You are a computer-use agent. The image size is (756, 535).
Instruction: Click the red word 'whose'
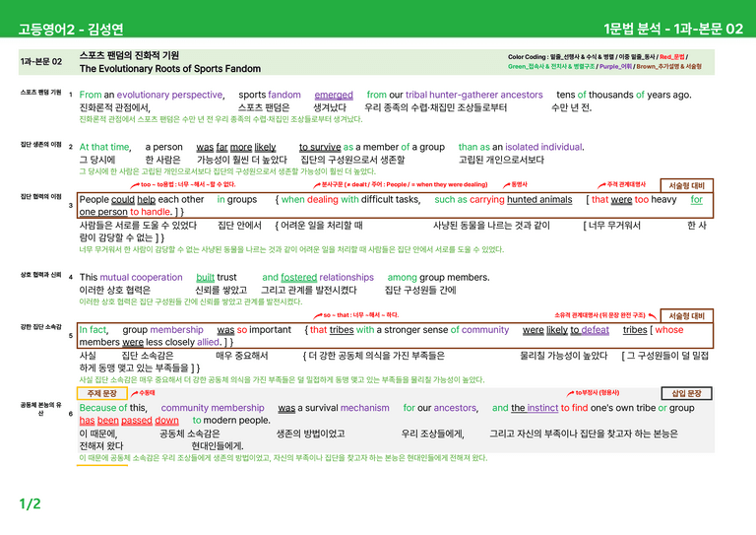(668, 330)
